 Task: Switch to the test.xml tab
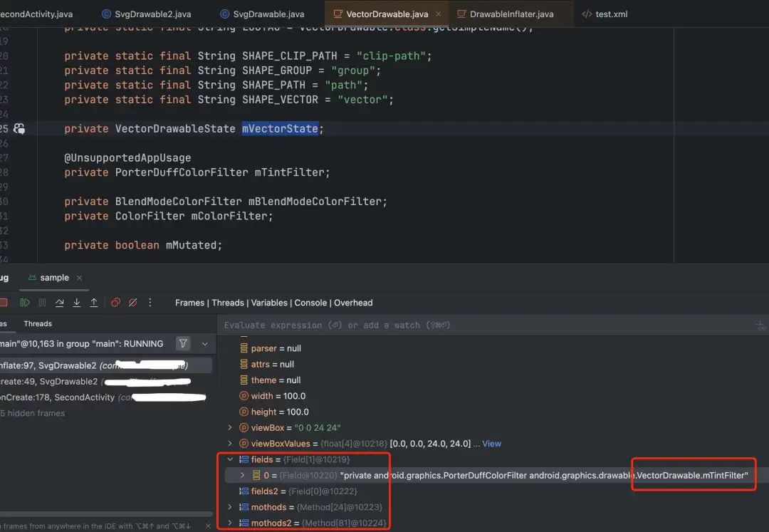(605, 14)
